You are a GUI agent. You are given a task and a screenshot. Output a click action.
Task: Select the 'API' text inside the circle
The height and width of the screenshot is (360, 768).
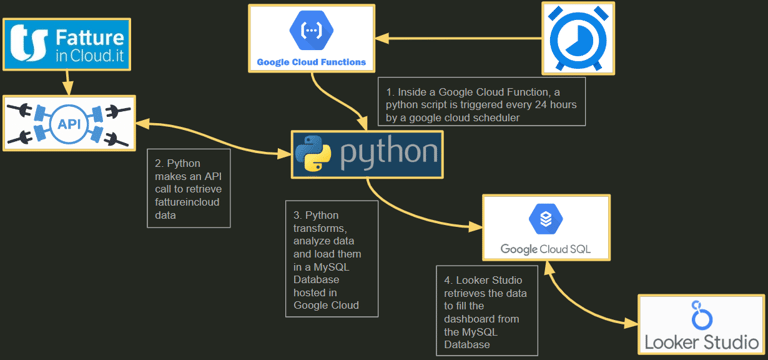pyautogui.click(x=69, y=123)
